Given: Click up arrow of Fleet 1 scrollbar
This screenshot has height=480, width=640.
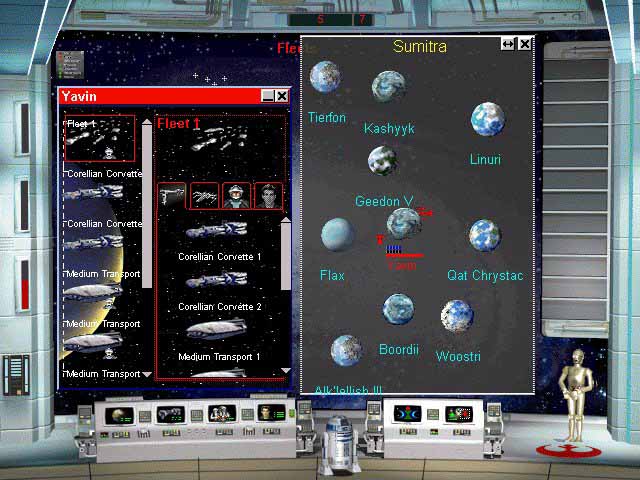Looking at the screenshot, I should (286, 220).
